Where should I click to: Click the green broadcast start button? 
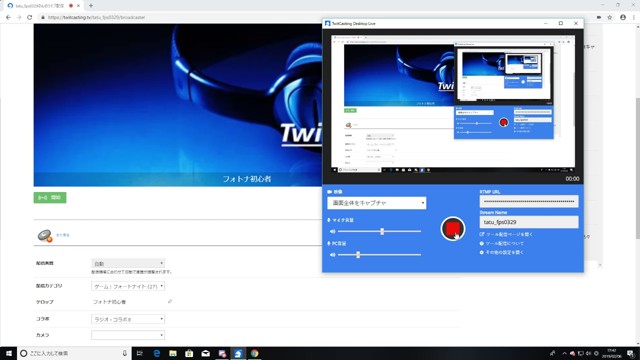pos(50,198)
